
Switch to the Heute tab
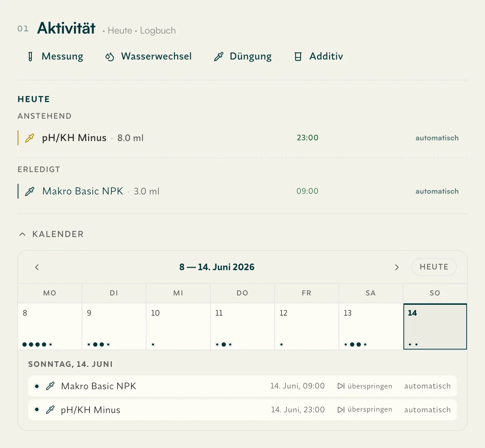point(120,31)
